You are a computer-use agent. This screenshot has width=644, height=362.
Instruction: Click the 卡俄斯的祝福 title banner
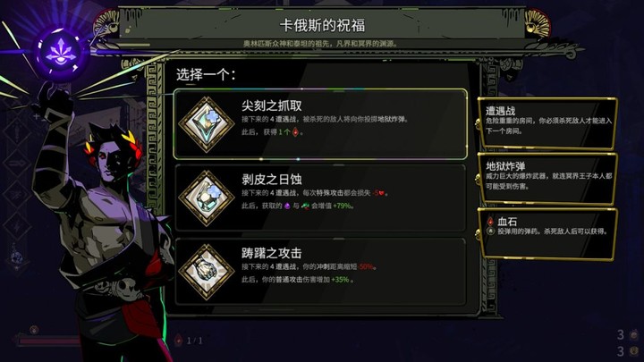coord(322,25)
